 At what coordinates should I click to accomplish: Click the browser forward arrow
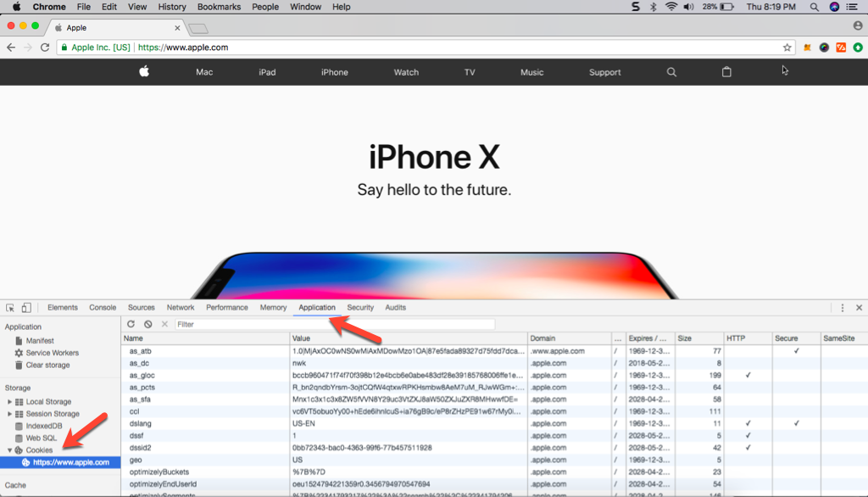(x=28, y=47)
